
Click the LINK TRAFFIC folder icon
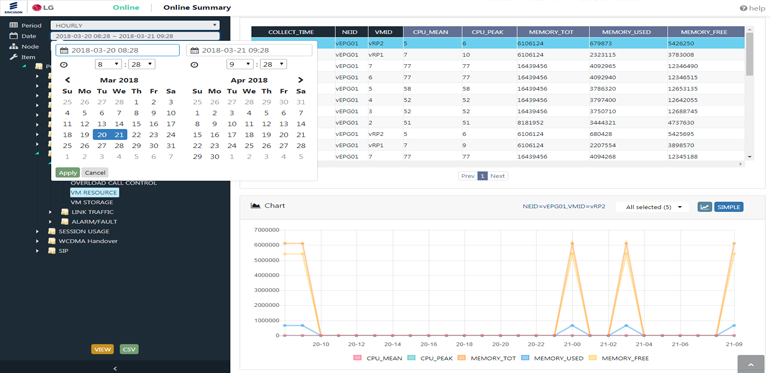[64, 212]
